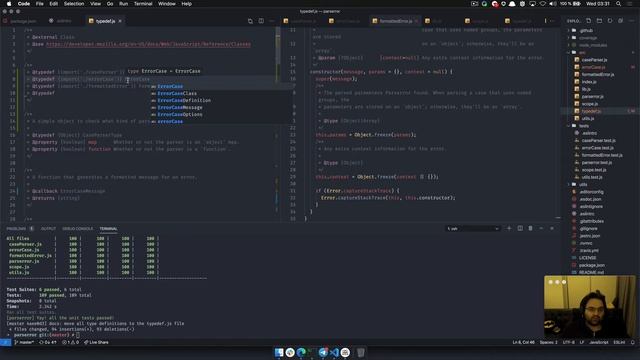This screenshot has height=360, width=640.
Task: Open the terminal shell selector dropdown
Action: coord(473,229)
